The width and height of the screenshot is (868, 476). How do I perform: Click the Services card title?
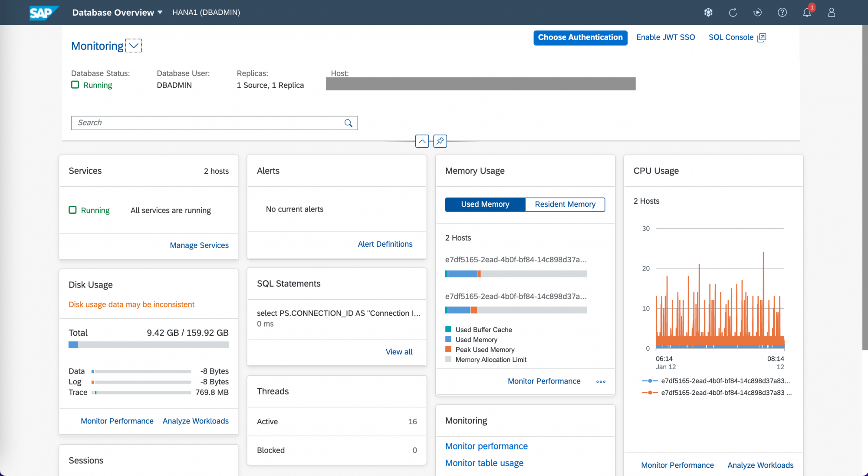(85, 171)
